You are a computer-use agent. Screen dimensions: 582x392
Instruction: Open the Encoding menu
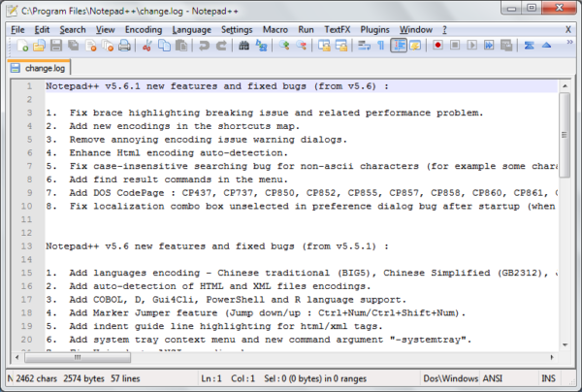click(x=144, y=29)
